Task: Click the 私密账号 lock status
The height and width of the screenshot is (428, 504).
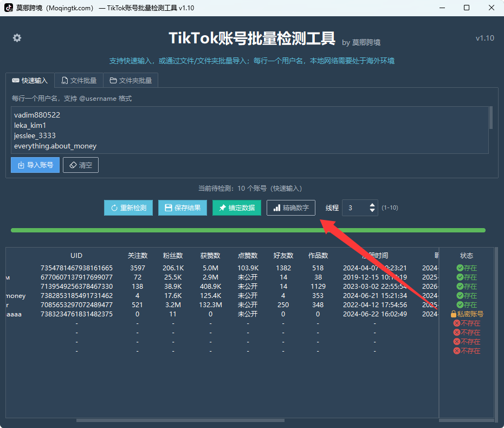Action: point(467,314)
